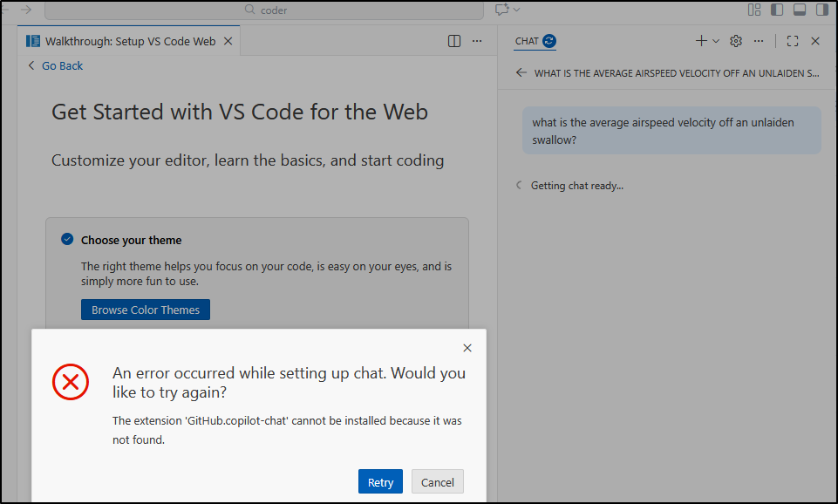Switch to the CHAT panel tab

point(527,41)
